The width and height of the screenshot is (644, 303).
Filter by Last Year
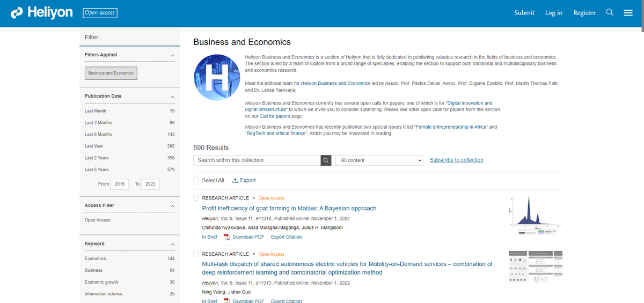(94, 146)
